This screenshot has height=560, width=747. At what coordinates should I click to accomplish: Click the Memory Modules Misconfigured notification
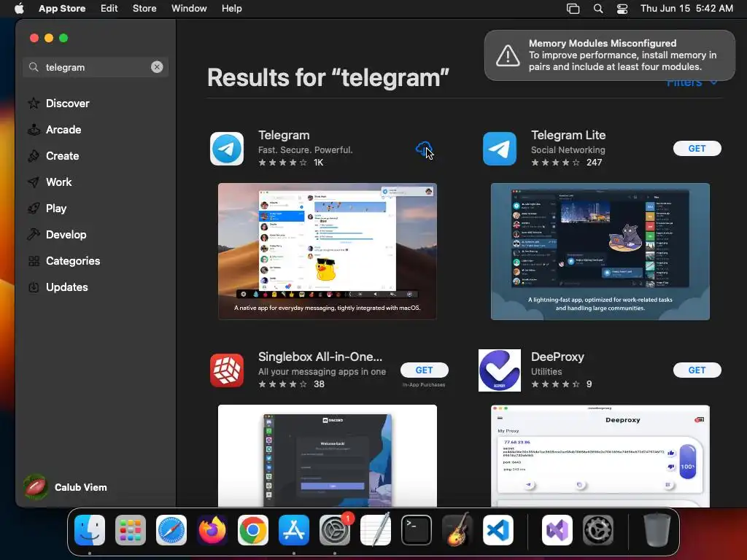[x=610, y=55]
